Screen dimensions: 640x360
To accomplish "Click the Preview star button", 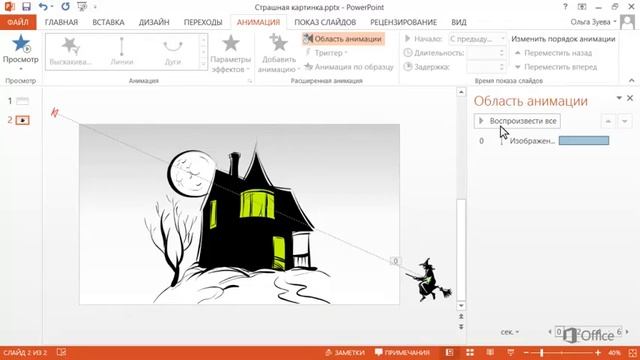I will (20, 49).
